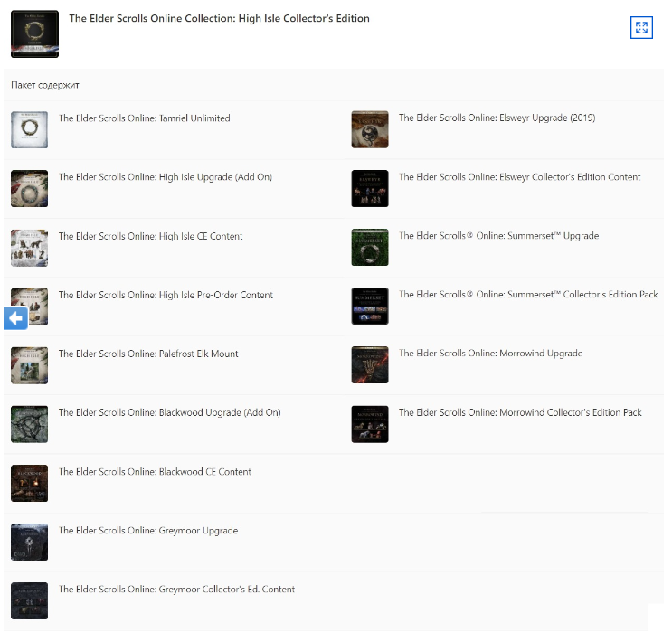Select 'High Isle CE Content' text link

[150, 236]
